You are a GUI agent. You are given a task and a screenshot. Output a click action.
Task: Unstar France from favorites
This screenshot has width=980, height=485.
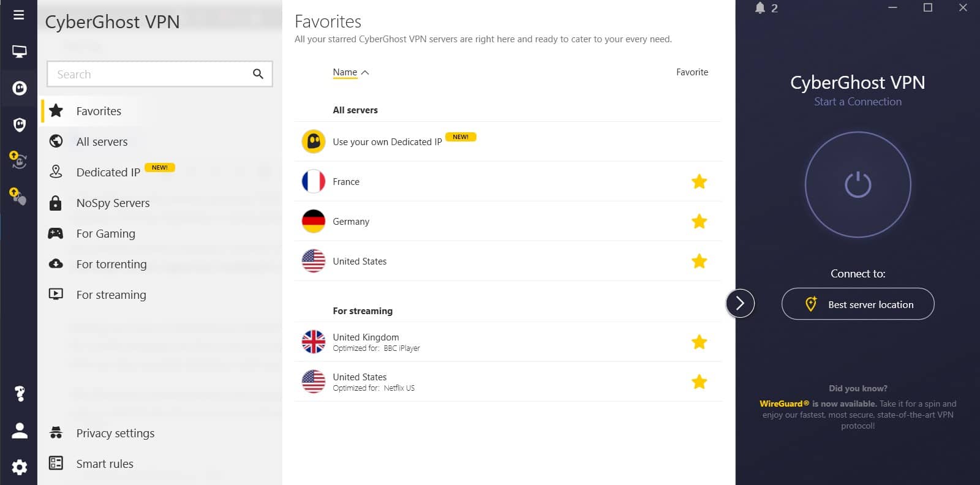(699, 182)
